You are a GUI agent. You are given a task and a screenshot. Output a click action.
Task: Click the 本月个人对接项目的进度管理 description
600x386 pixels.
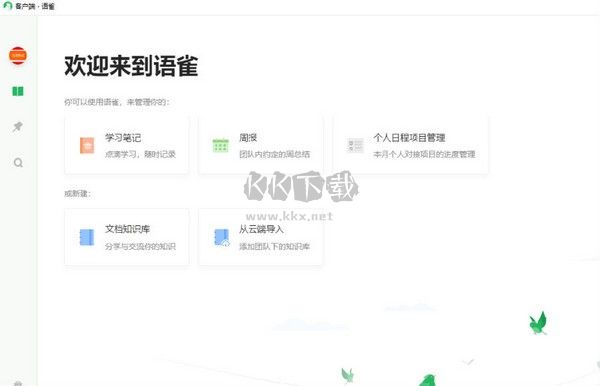(x=424, y=154)
